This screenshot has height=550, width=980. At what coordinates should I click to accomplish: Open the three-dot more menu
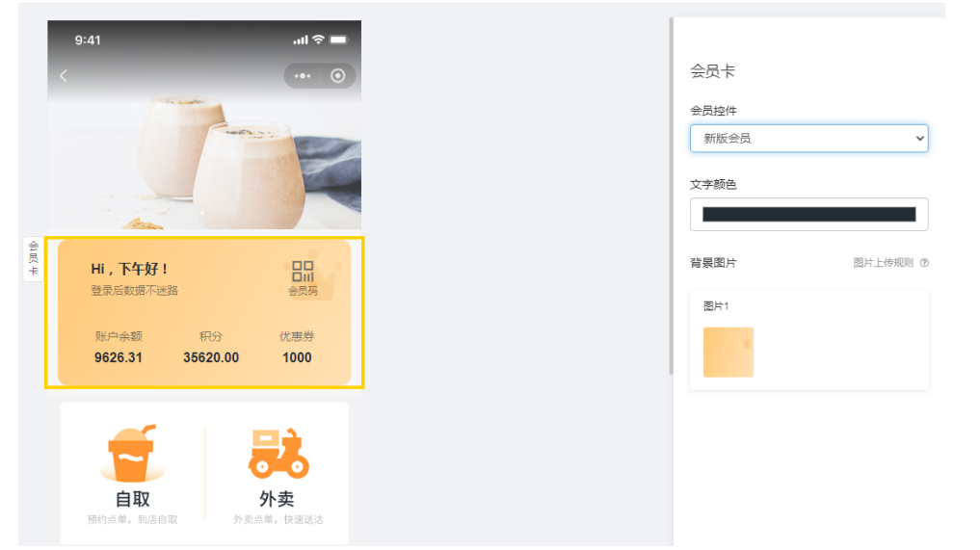tap(303, 76)
